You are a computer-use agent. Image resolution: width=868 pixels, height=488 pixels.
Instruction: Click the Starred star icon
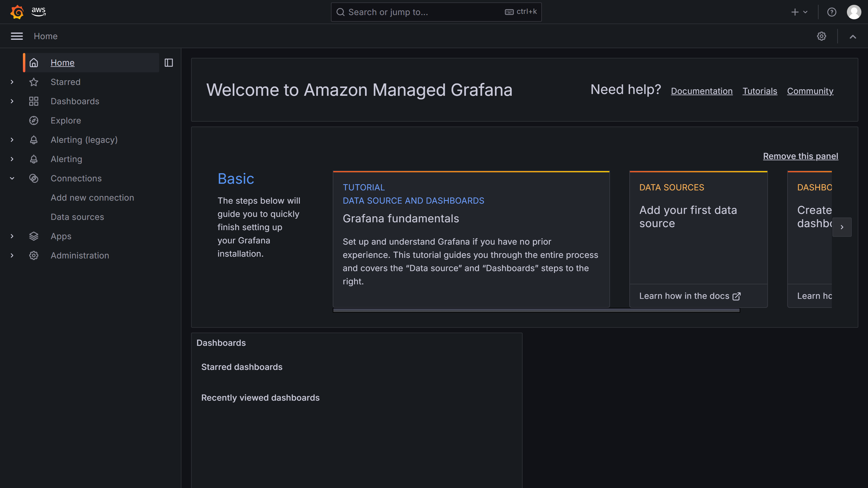pyautogui.click(x=34, y=82)
